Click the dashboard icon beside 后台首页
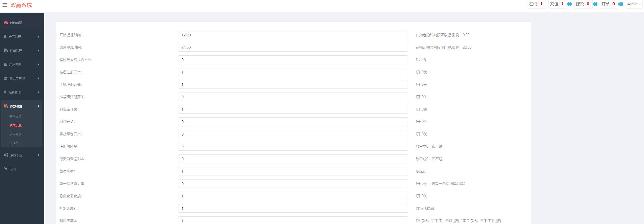Image resolution: width=644 pixels, height=224 pixels. click(6, 23)
